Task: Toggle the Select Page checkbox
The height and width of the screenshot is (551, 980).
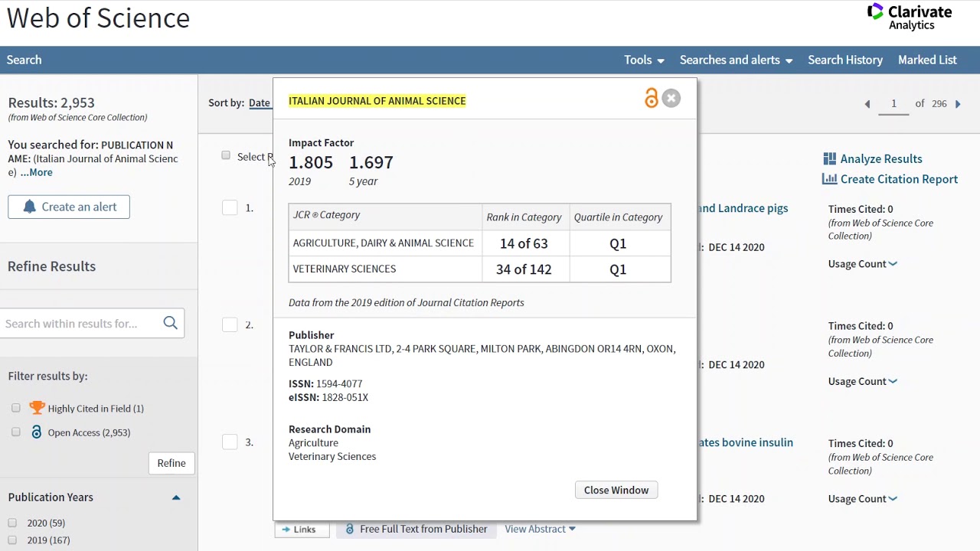Action: [x=226, y=155]
